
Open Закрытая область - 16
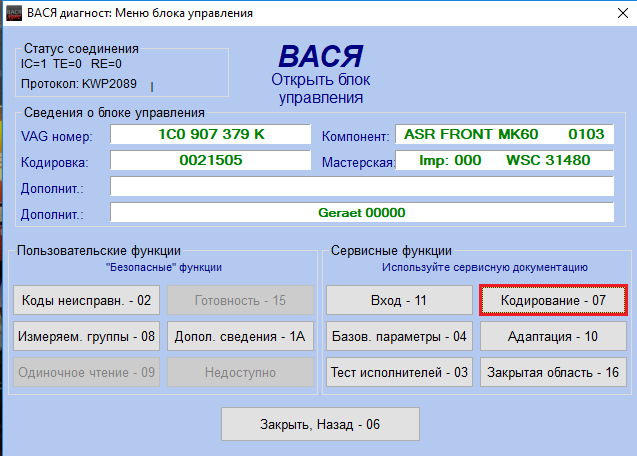(553, 372)
